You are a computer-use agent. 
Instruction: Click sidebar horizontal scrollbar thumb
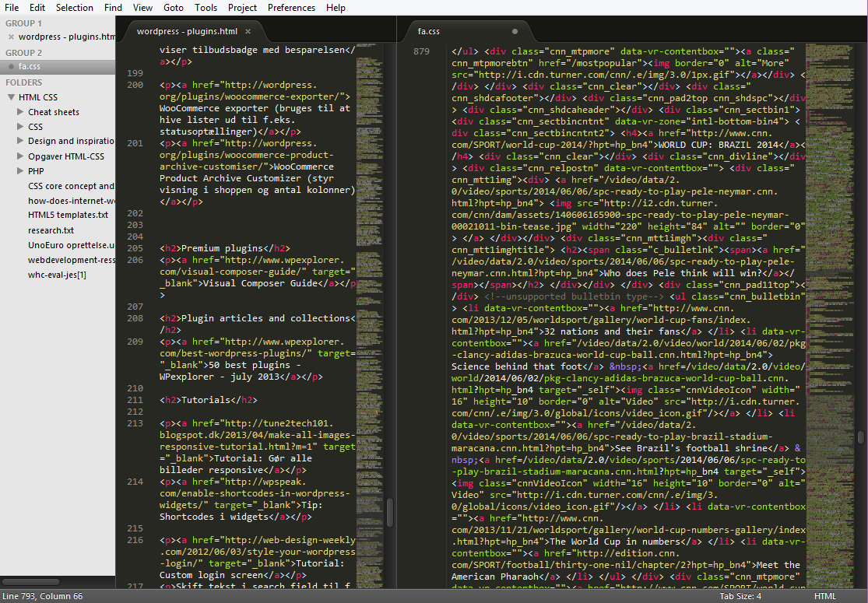[x=30, y=582]
